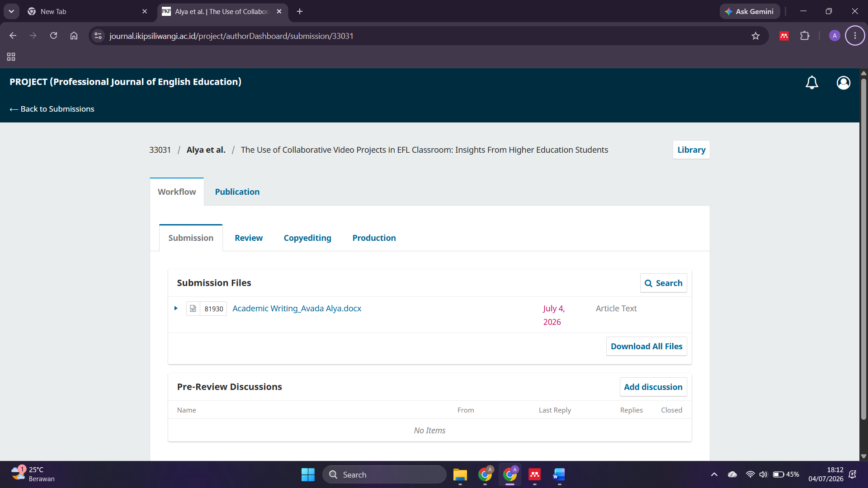The height and width of the screenshot is (488, 868).
Task: Open File Explorer from taskbar
Action: (460, 474)
